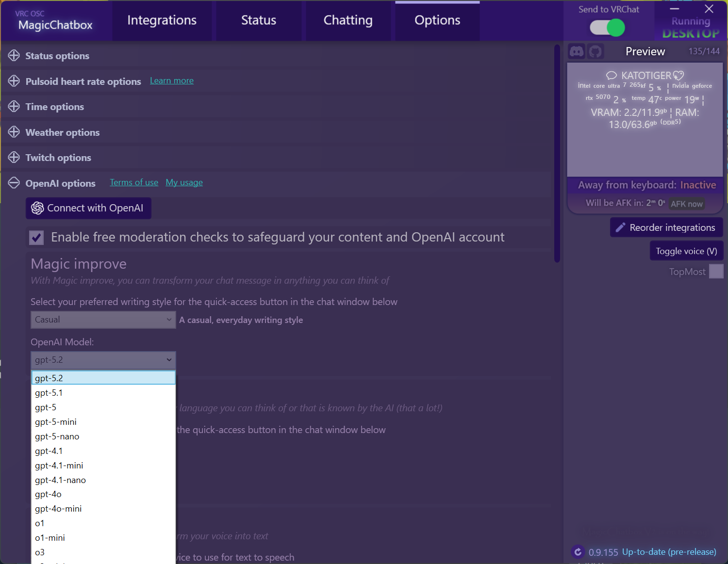
Task: Select gpt-4o-mini model option
Action: [103, 509]
